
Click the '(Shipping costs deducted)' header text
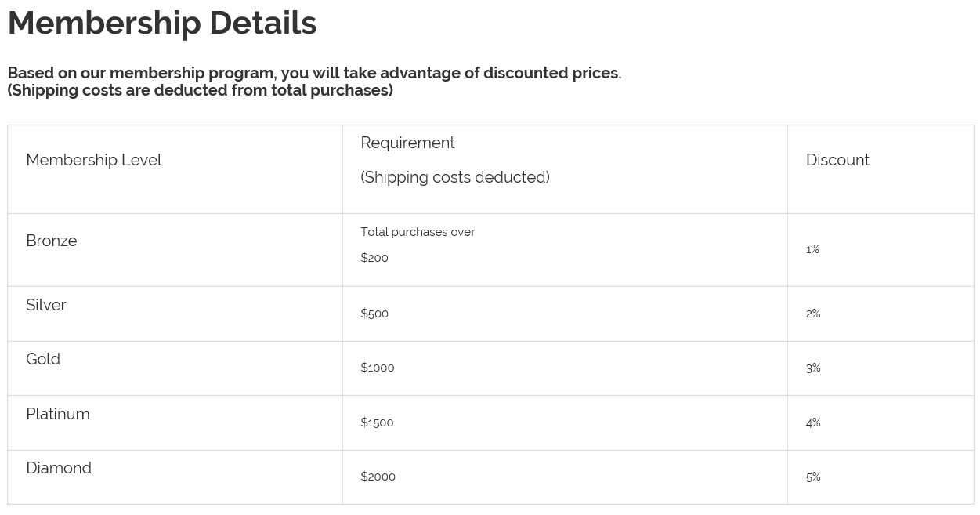(x=455, y=177)
